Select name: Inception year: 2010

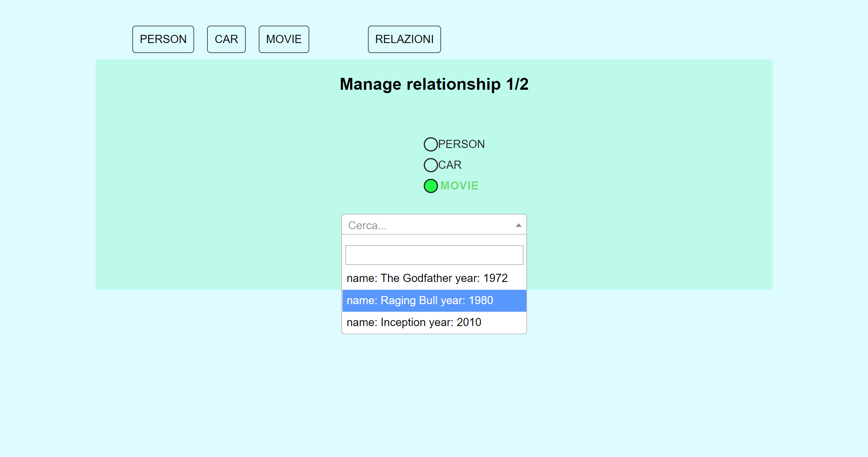[433, 323]
